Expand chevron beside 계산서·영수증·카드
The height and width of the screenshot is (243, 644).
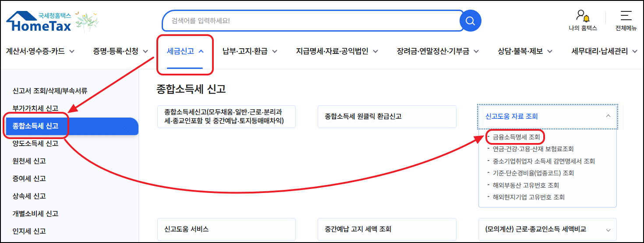(72, 52)
